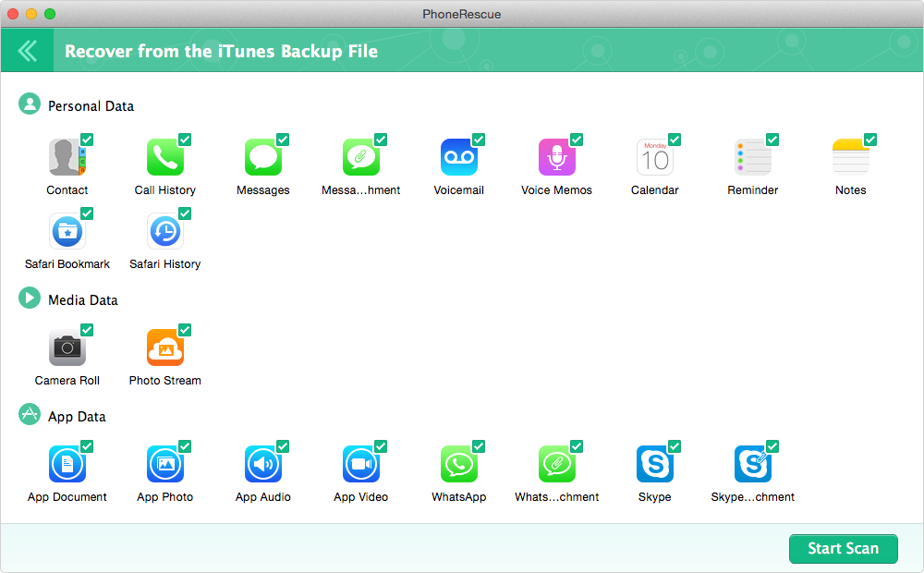The width and height of the screenshot is (924, 573).
Task: Toggle the Call History checkbox
Action: [185, 140]
